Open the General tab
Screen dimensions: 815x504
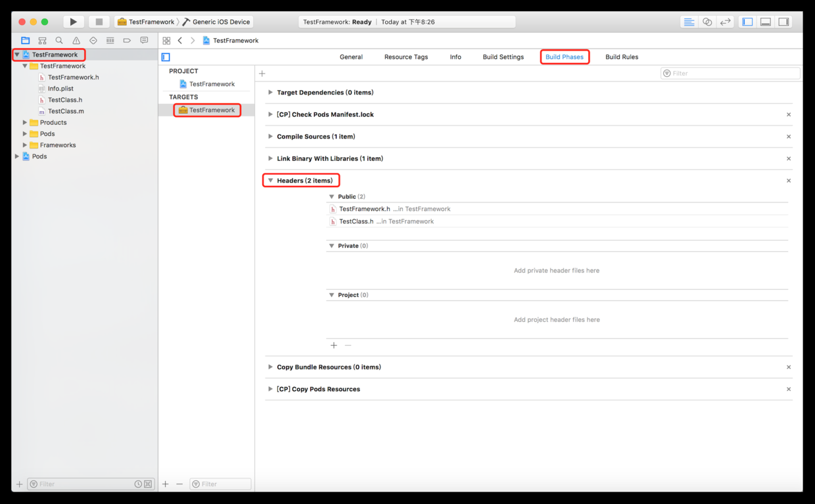pyautogui.click(x=351, y=57)
